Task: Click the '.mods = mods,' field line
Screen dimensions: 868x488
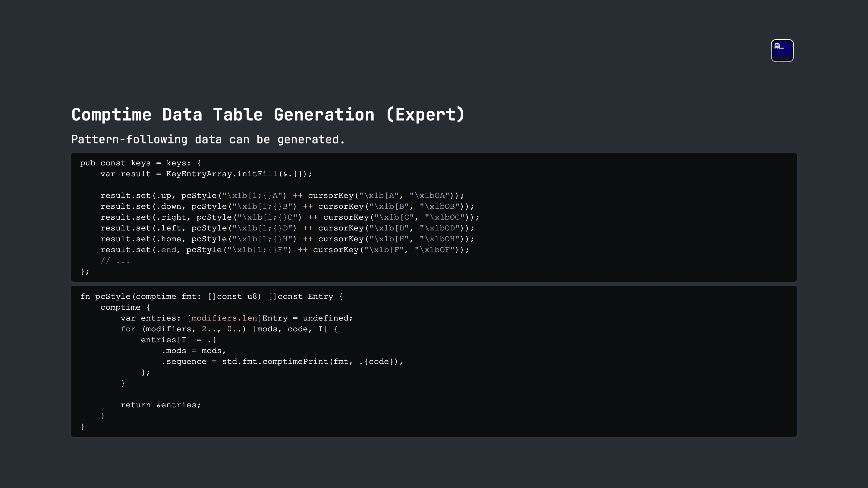Action: click(193, 351)
